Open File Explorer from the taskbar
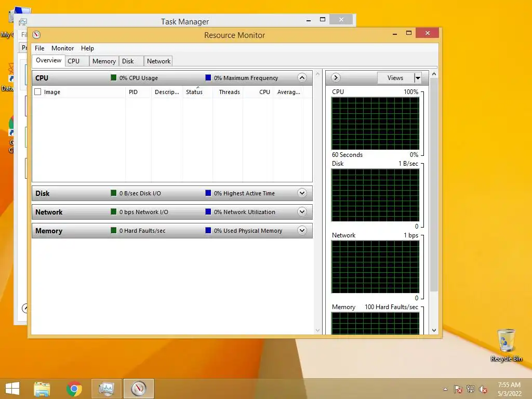532x399 pixels. coord(42,389)
